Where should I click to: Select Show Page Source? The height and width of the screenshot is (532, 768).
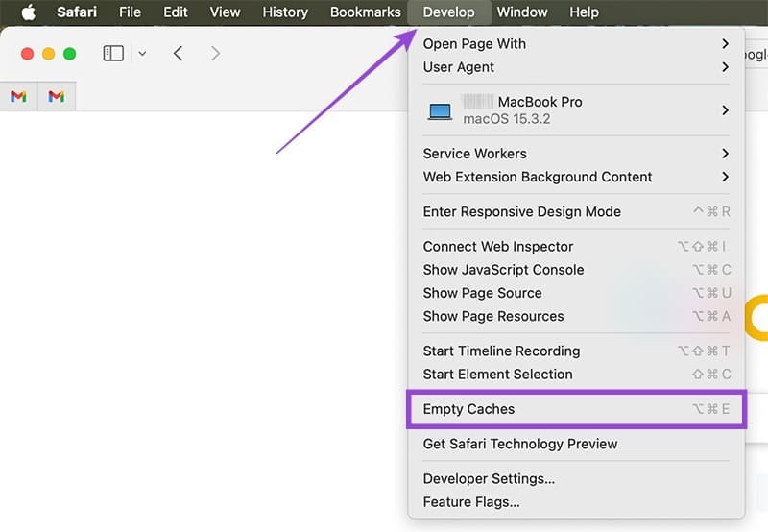click(577, 293)
